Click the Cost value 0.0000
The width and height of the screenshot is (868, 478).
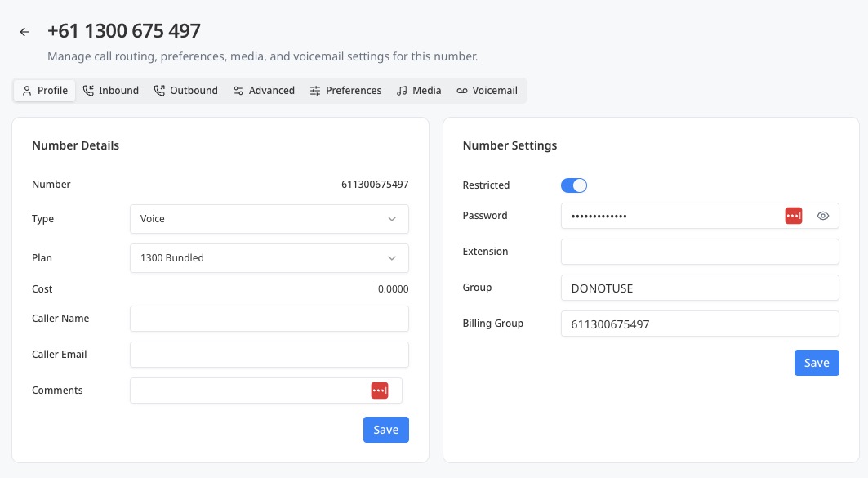point(393,289)
